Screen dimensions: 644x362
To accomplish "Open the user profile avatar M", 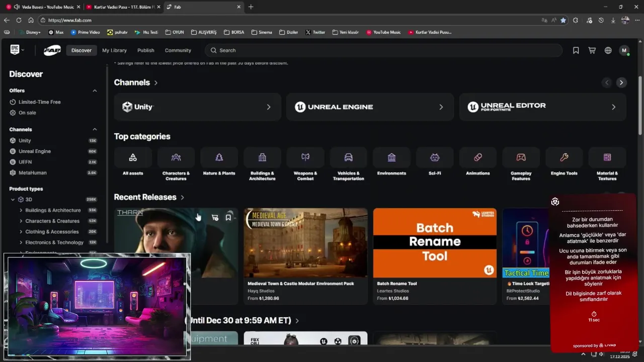I will [624, 50].
